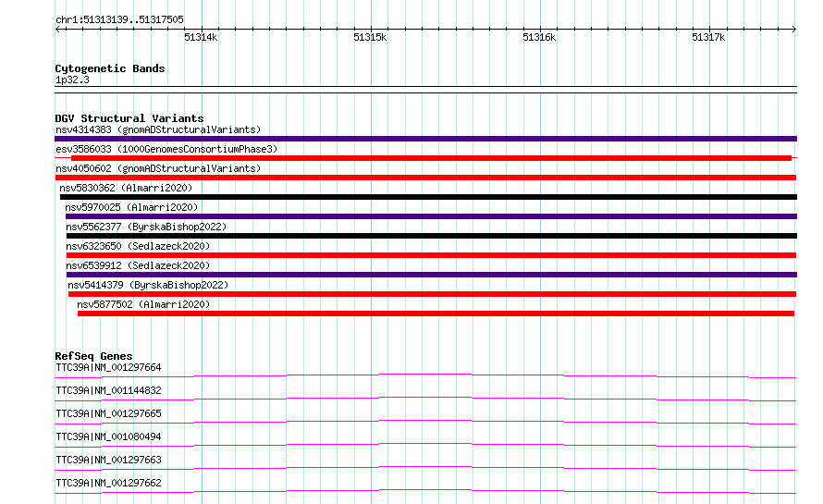Click the nsv5877502 Almarri2020 label
Viewport: 823px width, 504px height.
(143, 304)
